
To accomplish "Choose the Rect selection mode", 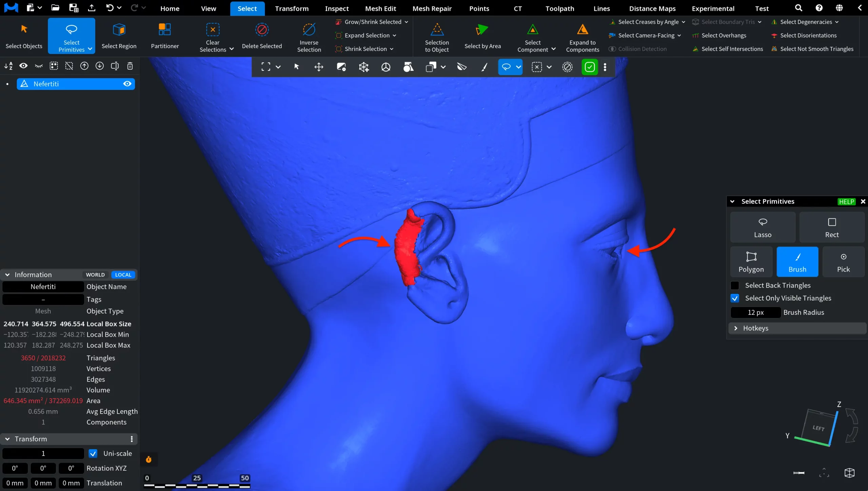I will (832, 227).
